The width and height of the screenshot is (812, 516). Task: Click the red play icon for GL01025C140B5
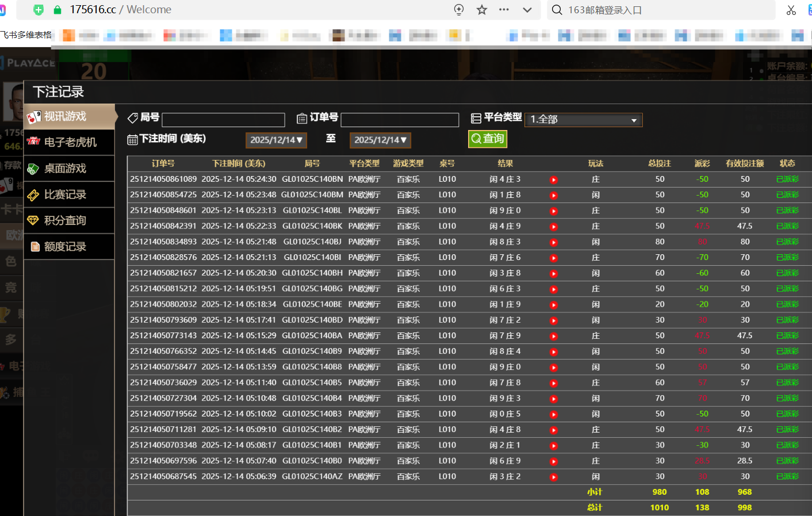[554, 383]
